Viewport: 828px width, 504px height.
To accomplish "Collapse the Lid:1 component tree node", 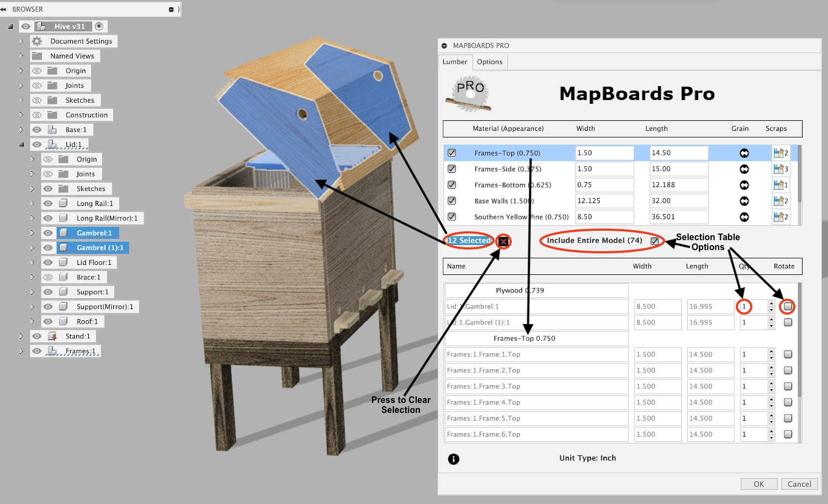I will pyautogui.click(x=21, y=145).
